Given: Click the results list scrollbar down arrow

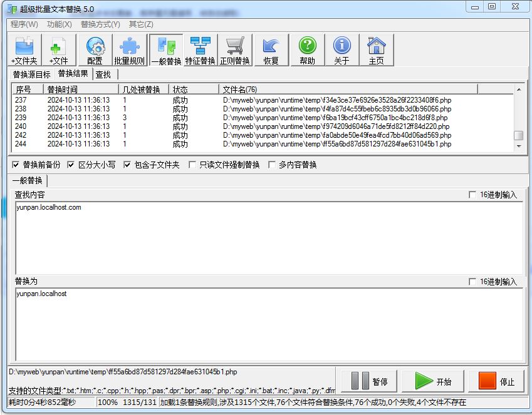Looking at the screenshot, I should click(x=518, y=146).
